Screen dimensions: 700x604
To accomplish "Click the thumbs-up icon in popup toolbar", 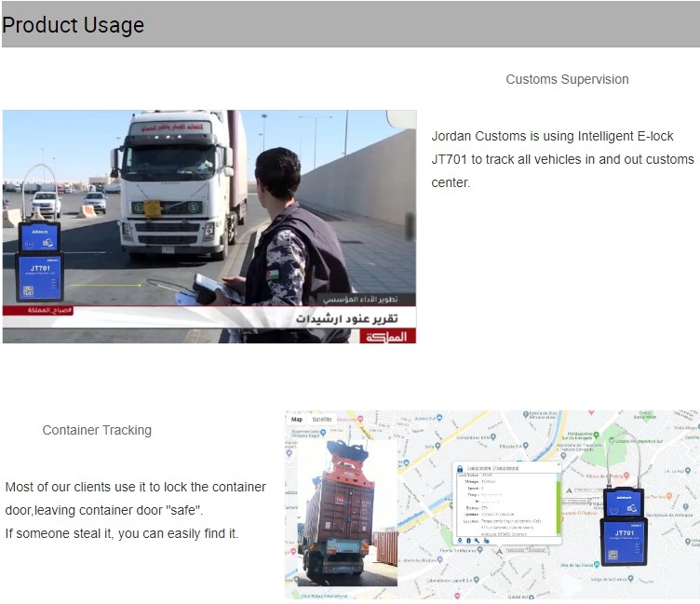I will (x=486, y=541).
